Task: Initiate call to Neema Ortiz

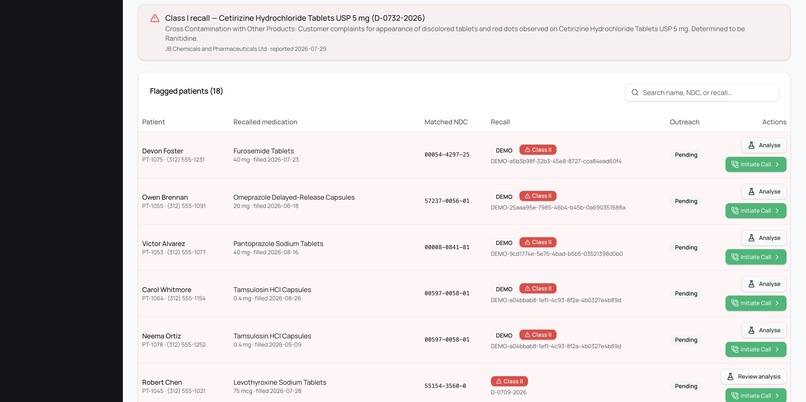Action: (756, 350)
